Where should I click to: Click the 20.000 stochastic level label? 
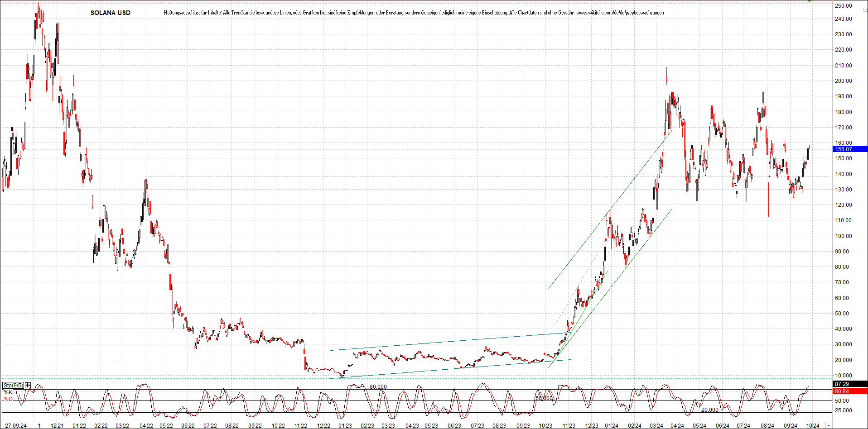[710, 410]
